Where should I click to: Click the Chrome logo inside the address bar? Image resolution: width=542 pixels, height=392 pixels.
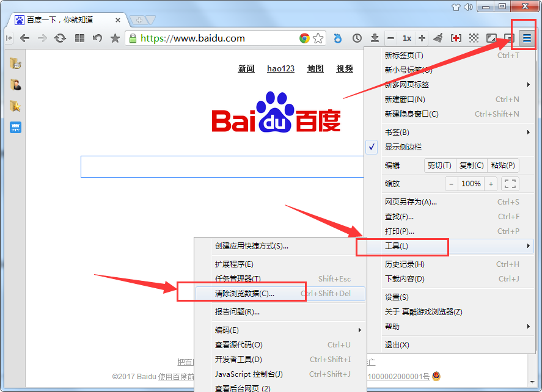[x=304, y=38]
